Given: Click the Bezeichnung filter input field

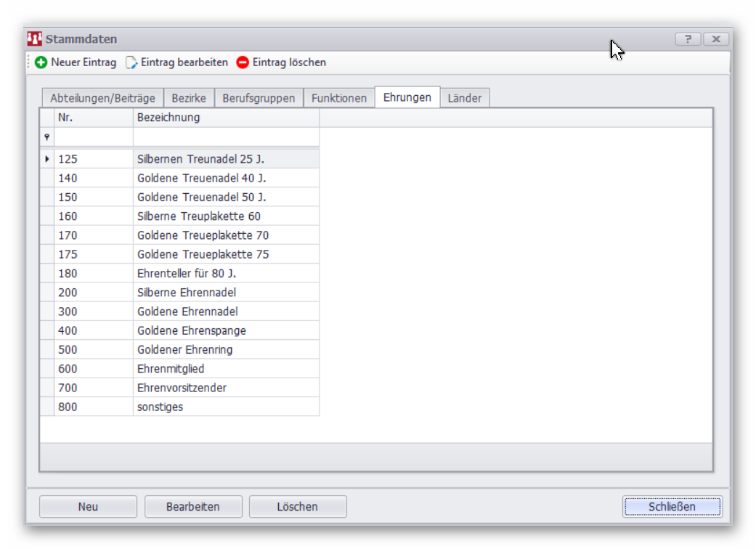Looking at the screenshot, I should (225, 137).
